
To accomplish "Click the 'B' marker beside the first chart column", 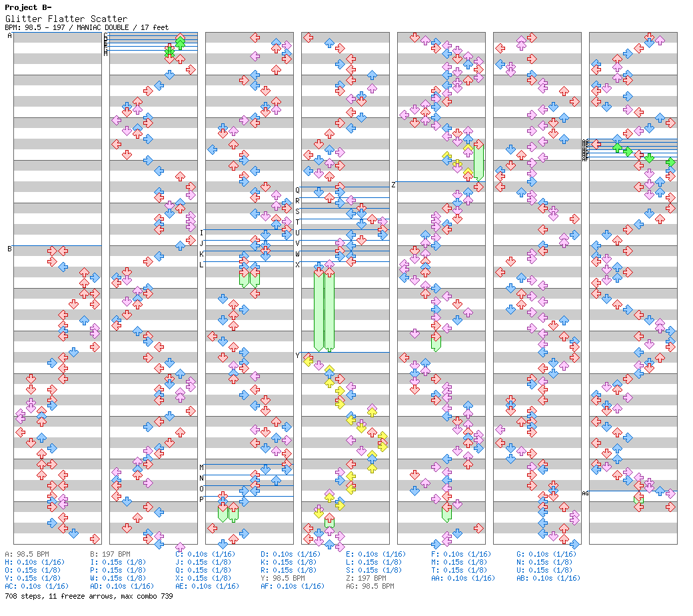I will (x=10, y=249).
